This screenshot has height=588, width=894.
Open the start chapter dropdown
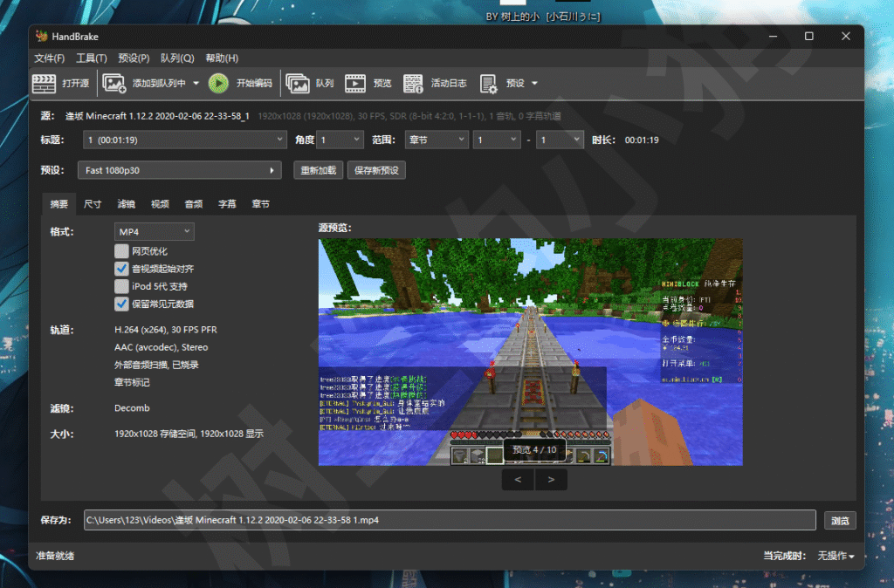pos(497,140)
